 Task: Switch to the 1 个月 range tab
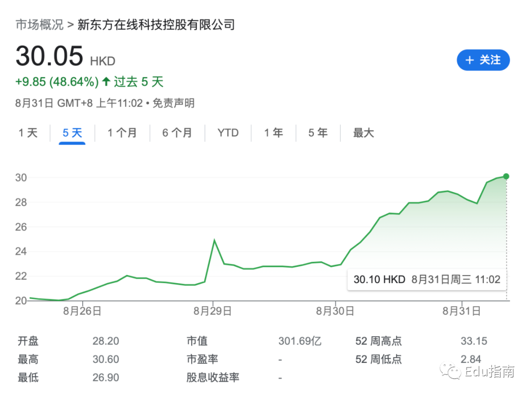pyautogui.click(x=122, y=133)
